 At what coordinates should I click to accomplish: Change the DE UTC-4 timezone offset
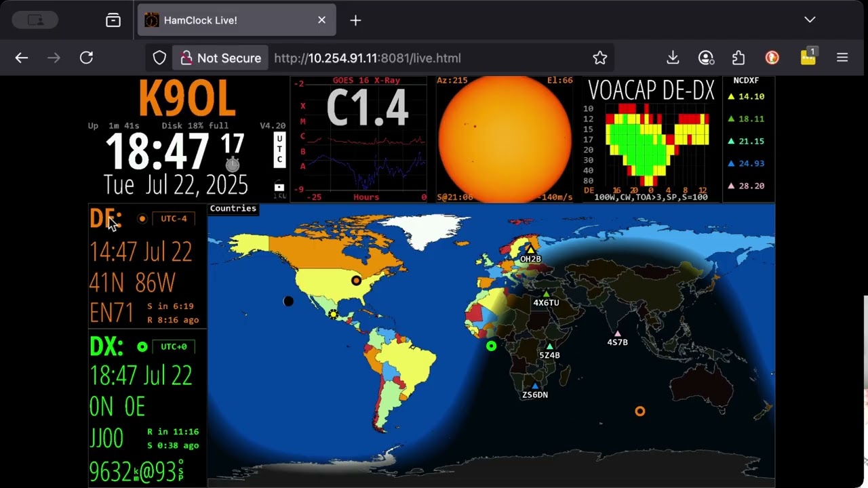tap(174, 219)
